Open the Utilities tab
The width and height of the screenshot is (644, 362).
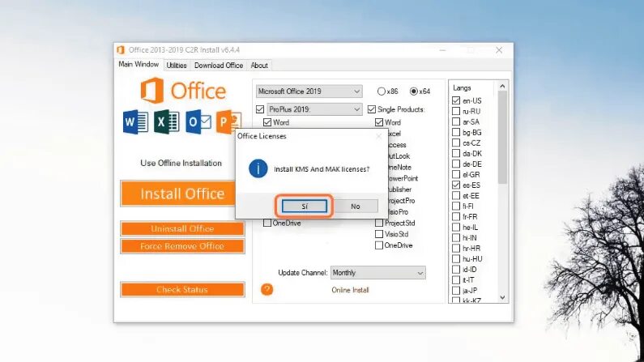177,66
